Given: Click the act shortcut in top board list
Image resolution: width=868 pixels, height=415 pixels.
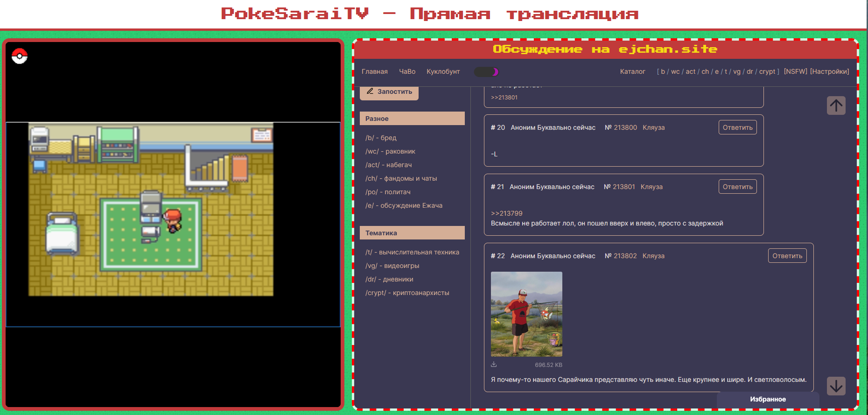Looking at the screenshot, I should (x=691, y=71).
